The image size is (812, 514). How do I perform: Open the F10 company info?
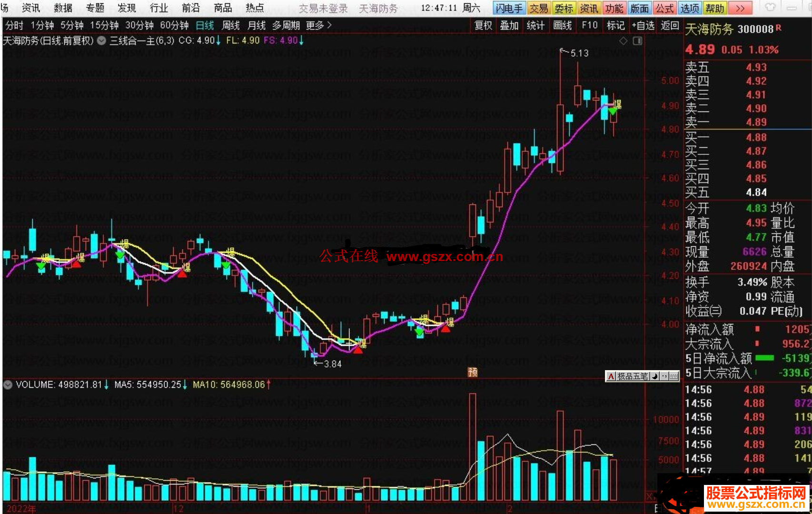(x=590, y=25)
